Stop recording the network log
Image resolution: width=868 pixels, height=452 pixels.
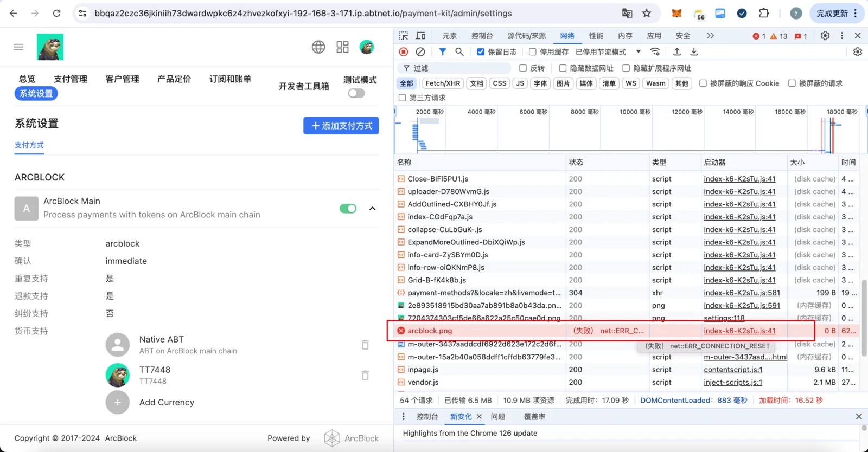click(404, 52)
